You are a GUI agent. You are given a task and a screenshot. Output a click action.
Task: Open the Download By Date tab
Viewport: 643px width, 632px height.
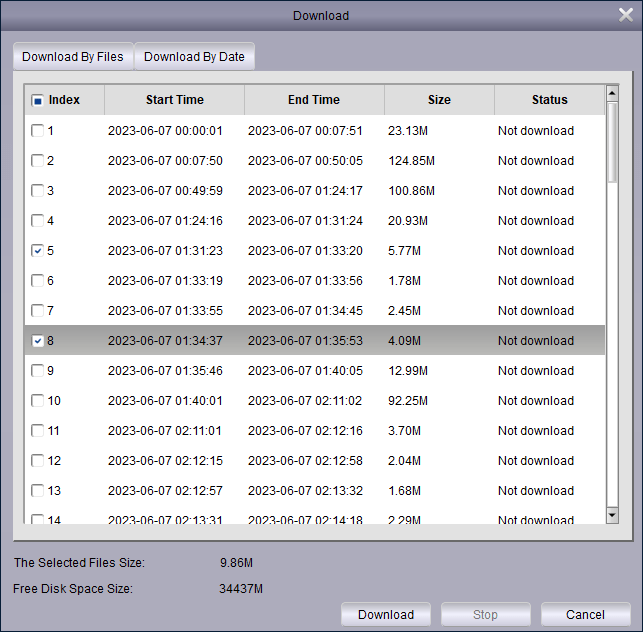194,57
